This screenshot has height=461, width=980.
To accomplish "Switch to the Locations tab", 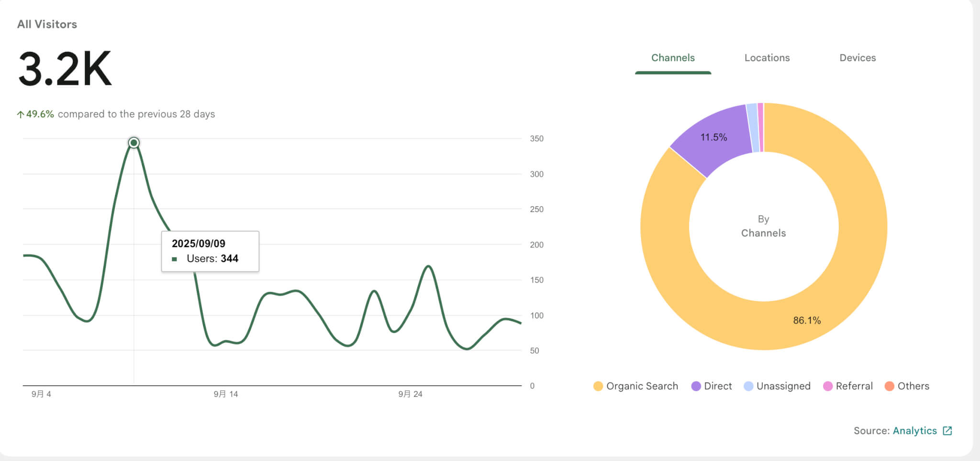I will [767, 58].
